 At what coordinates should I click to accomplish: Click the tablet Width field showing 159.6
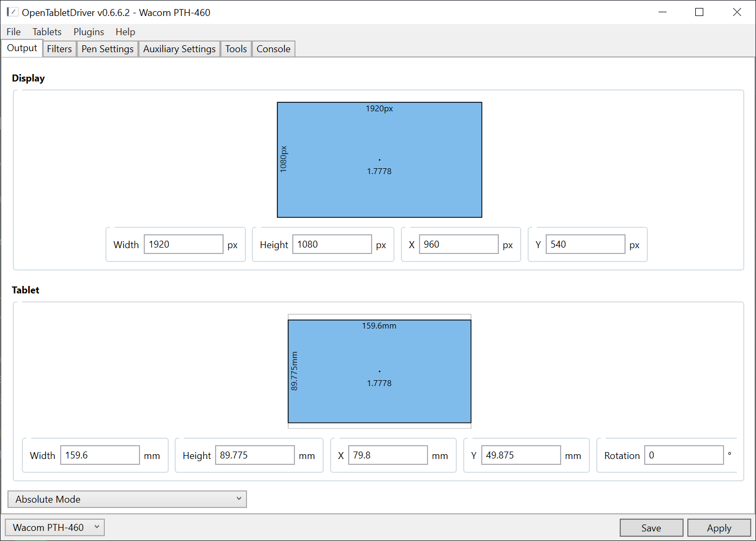(x=100, y=455)
